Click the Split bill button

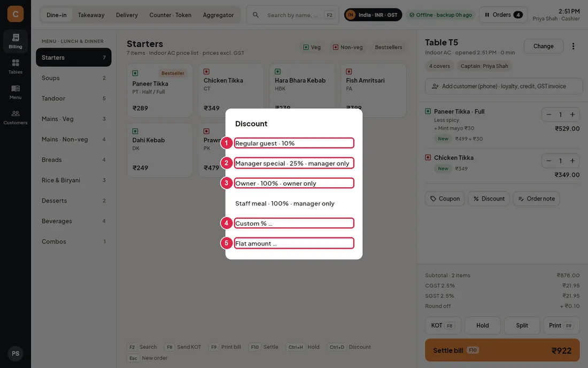pos(522,325)
